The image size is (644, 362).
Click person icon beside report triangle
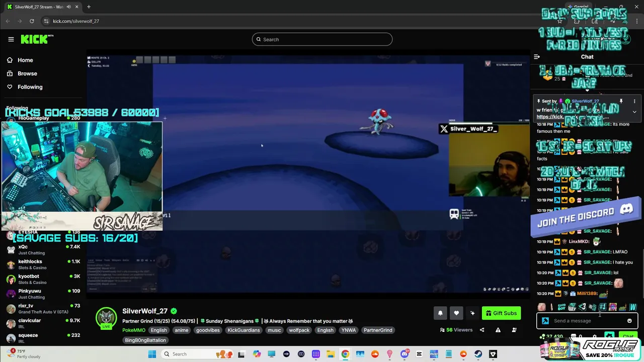[514, 330]
